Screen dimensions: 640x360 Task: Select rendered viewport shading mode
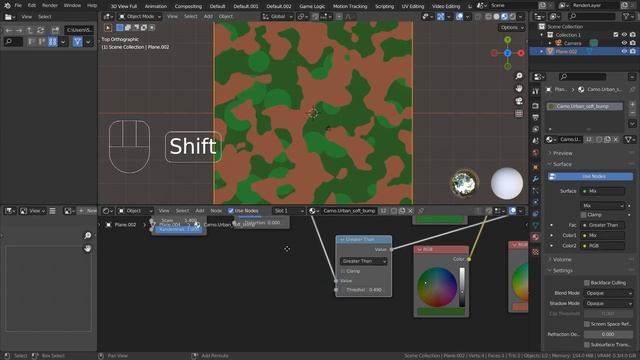(513, 17)
